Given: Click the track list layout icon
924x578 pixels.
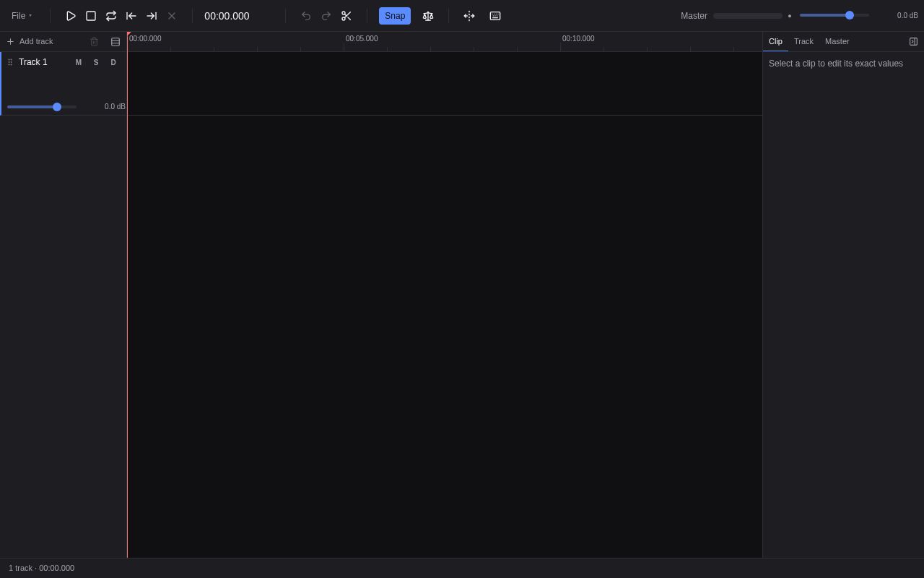Looking at the screenshot, I should pos(115,42).
